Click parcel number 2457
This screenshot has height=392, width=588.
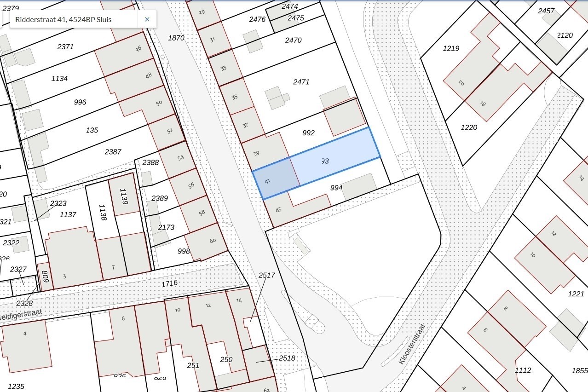click(x=546, y=11)
